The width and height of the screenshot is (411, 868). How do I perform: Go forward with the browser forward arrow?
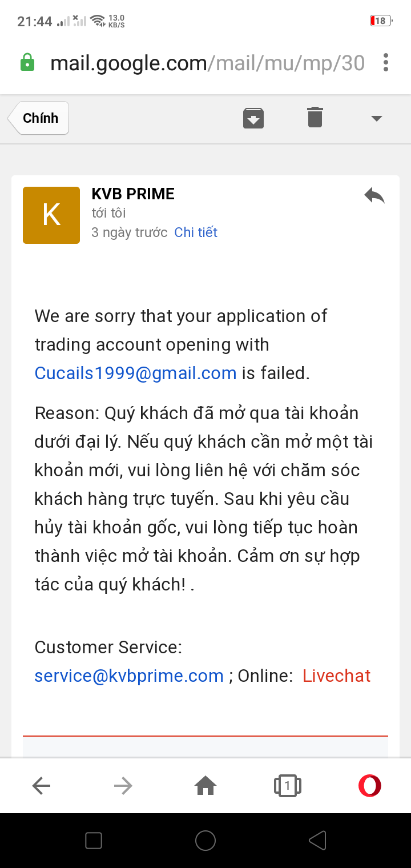click(x=123, y=786)
